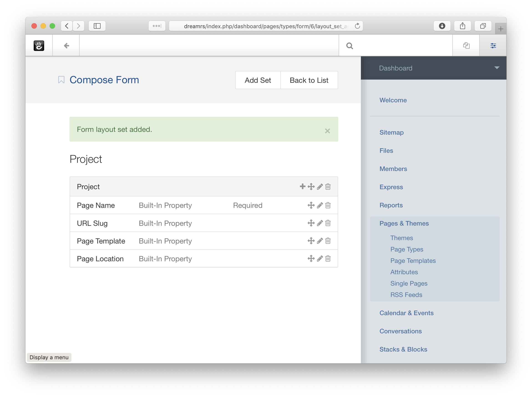Toggle the dashboard sliders panel icon
532x397 pixels.
pos(493,46)
